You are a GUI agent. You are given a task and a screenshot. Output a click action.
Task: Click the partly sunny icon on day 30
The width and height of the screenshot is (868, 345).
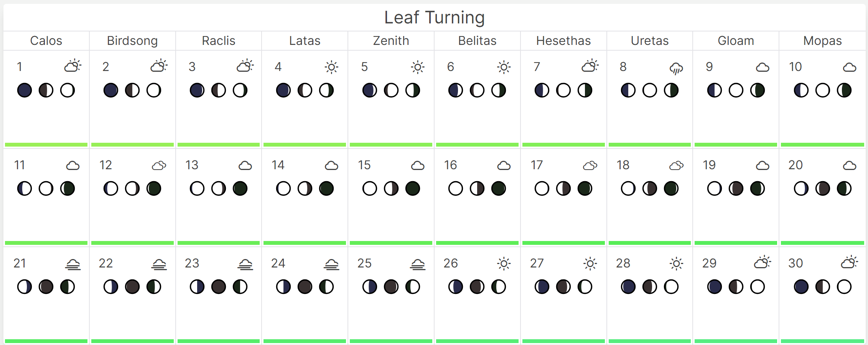pos(849,262)
